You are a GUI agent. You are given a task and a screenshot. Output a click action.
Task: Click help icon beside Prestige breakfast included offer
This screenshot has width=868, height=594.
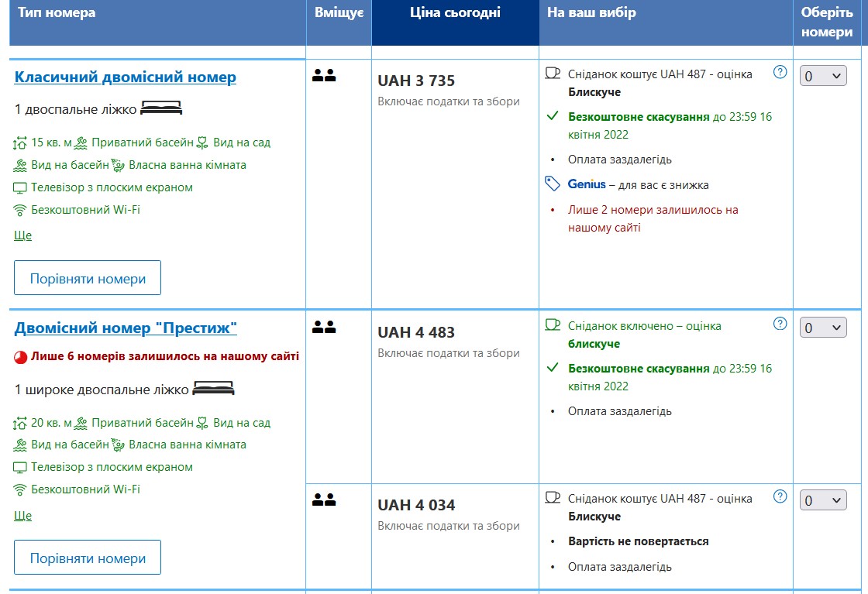pos(780,324)
